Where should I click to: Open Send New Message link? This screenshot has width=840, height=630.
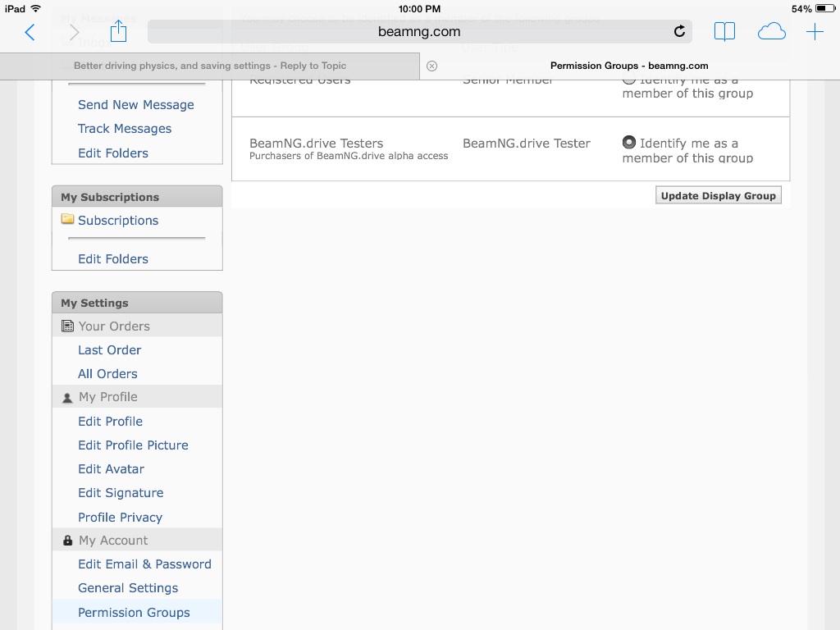(x=136, y=105)
